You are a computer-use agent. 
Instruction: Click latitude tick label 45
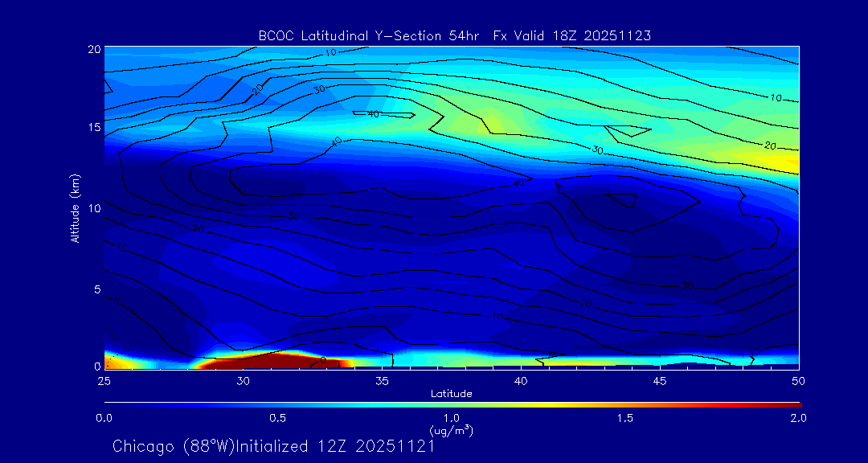[x=660, y=381]
